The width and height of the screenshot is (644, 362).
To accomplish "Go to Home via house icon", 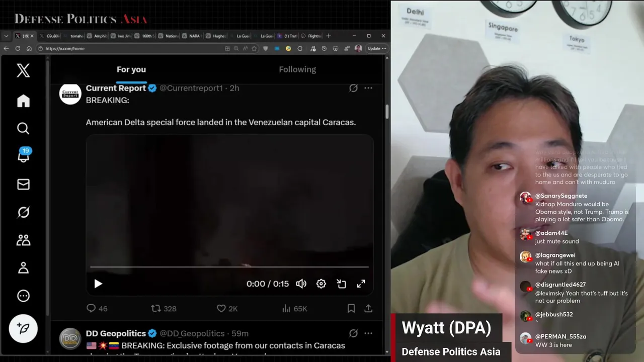I will tap(23, 101).
